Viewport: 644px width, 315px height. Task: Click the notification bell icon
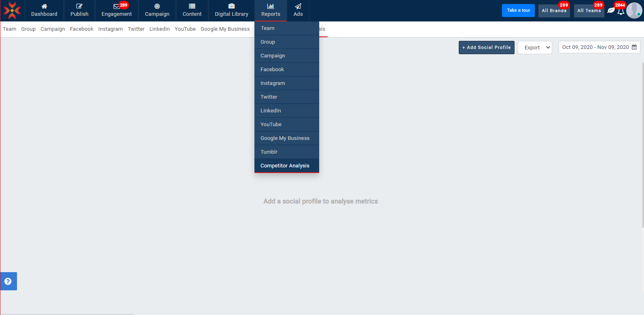621,11
